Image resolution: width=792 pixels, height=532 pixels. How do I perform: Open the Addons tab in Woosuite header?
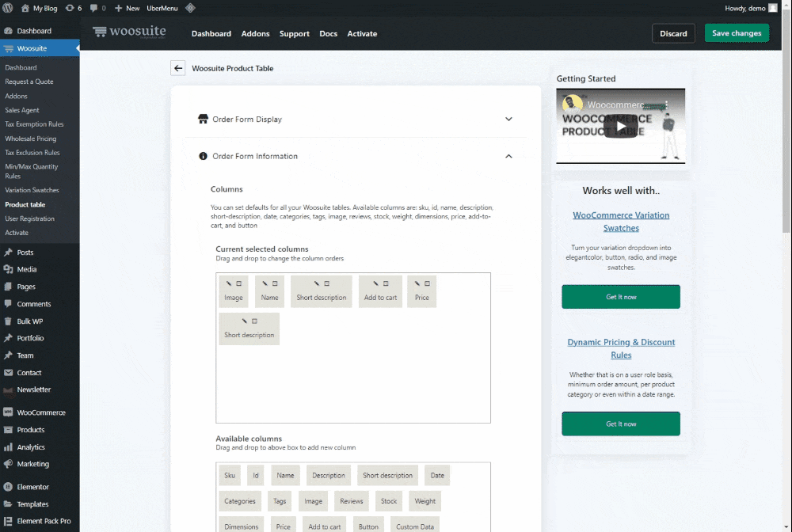[x=256, y=33]
